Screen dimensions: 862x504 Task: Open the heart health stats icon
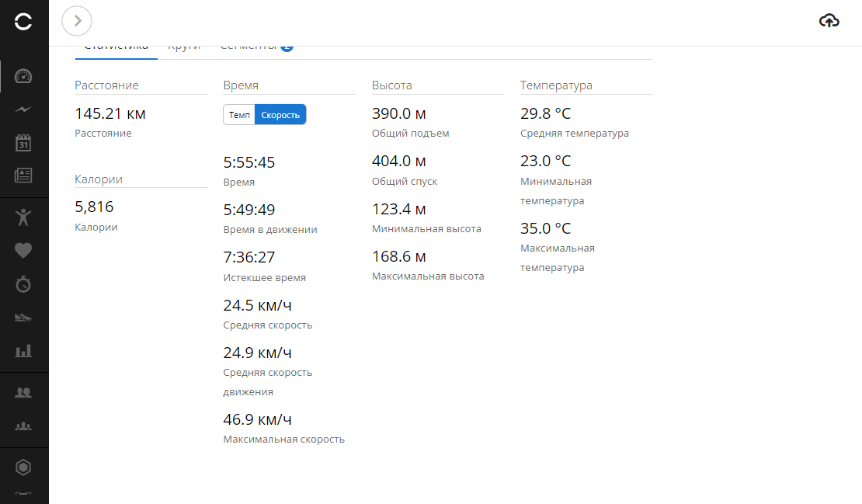(x=23, y=250)
